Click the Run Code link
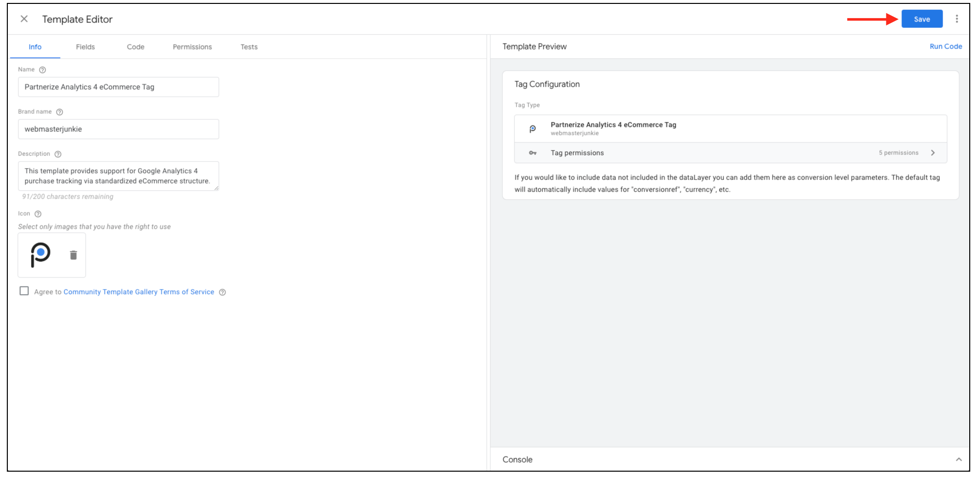Viewport: 980px width, 478px height. point(945,46)
